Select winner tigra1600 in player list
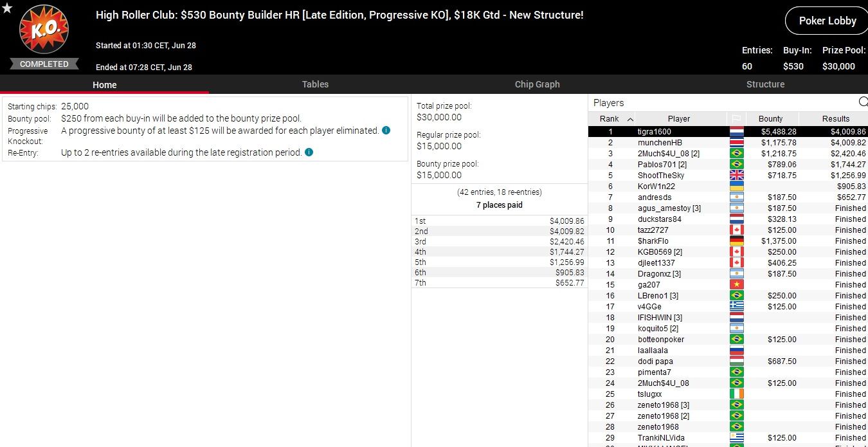The width and height of the screenshot is (868, 447). point(654,132)
